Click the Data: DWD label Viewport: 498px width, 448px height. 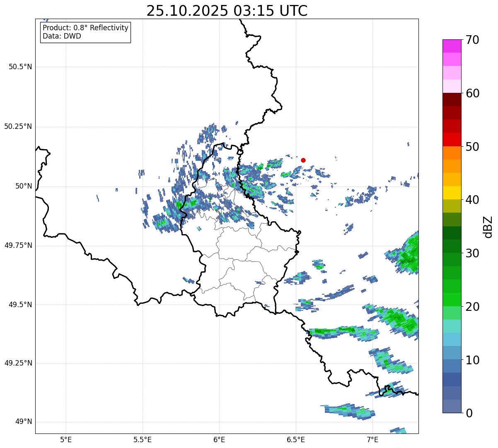pyautogui.click(x=62, y=36)
